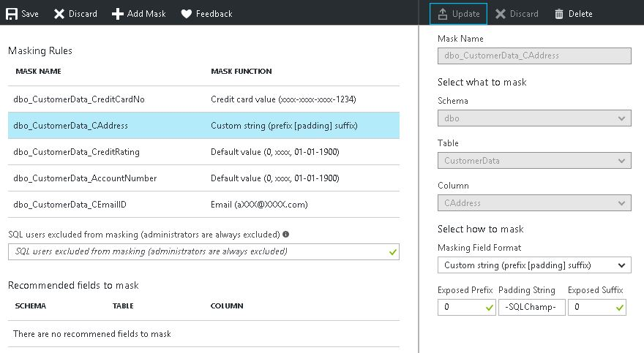Click the Exposed Prefix input field
The image size is (644, 353).
[x=467, y=307]
